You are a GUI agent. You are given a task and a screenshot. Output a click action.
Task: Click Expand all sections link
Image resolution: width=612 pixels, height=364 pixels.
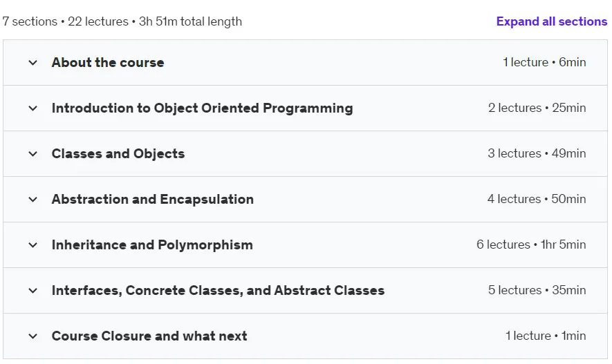click(x=552, y=21)
